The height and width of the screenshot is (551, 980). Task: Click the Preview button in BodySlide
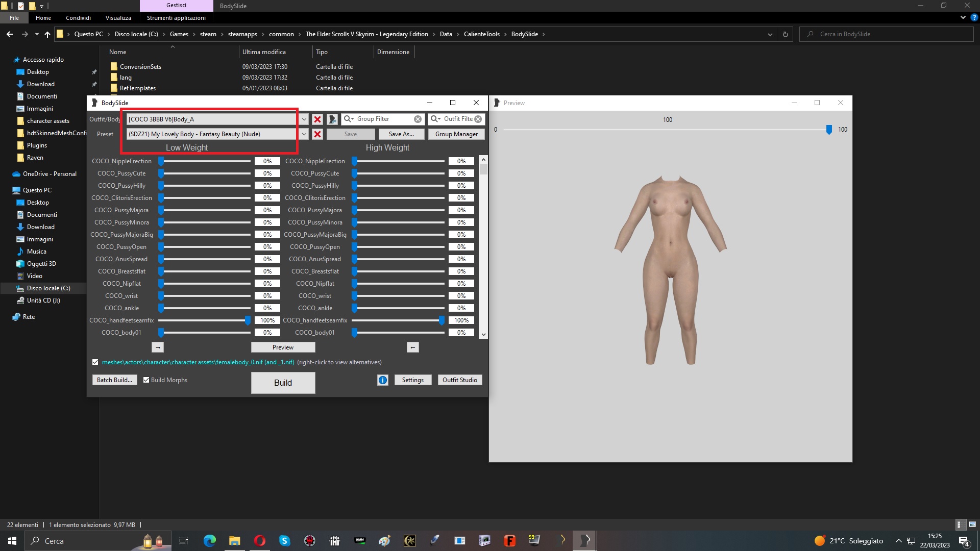click(x=283, y=347)
